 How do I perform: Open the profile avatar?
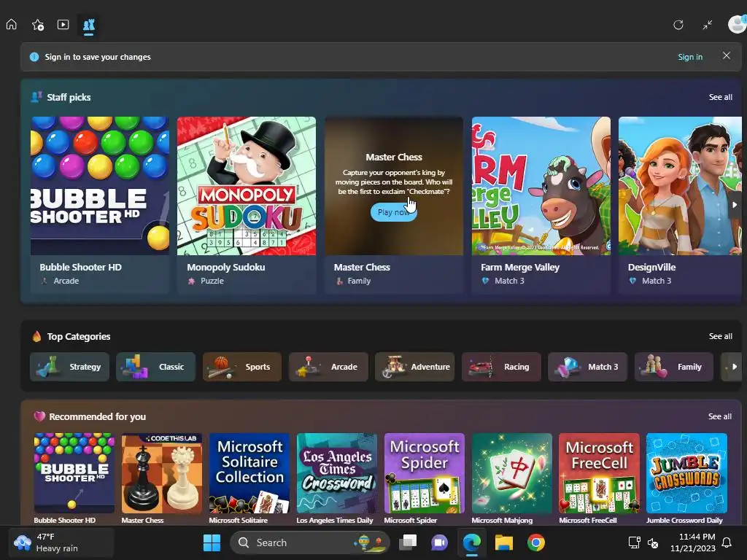point(737,24)
